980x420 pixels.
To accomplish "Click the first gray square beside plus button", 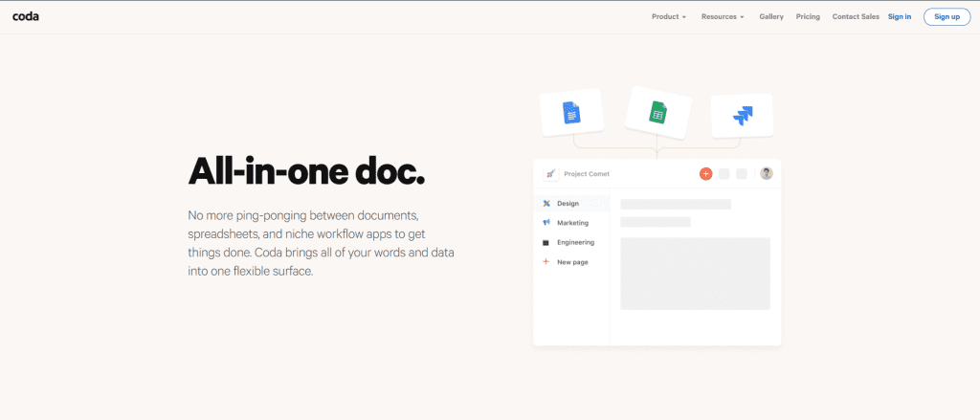I will tap(724, 174).
